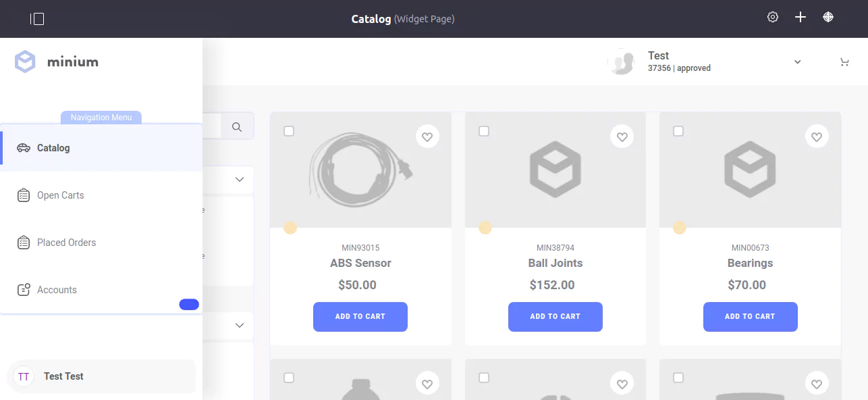Click the Minium logo

(57, 61)
